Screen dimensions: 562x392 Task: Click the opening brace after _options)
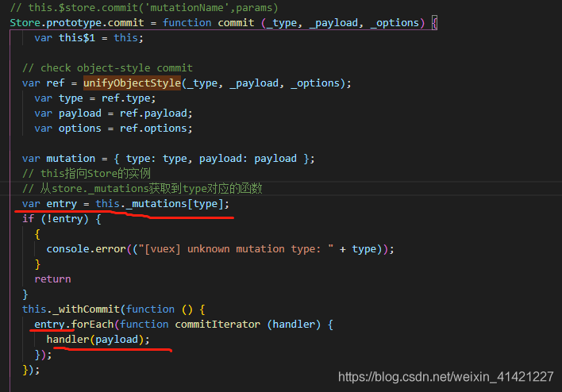point(434,23)
